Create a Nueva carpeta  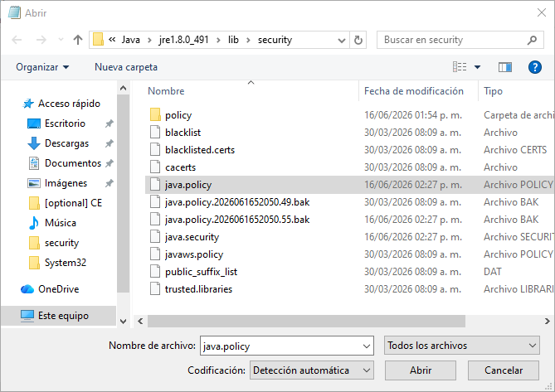(126, 67)
